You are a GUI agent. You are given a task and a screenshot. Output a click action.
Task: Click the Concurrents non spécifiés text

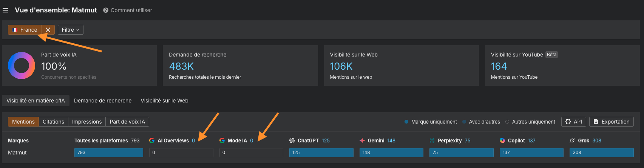point(69,77)
